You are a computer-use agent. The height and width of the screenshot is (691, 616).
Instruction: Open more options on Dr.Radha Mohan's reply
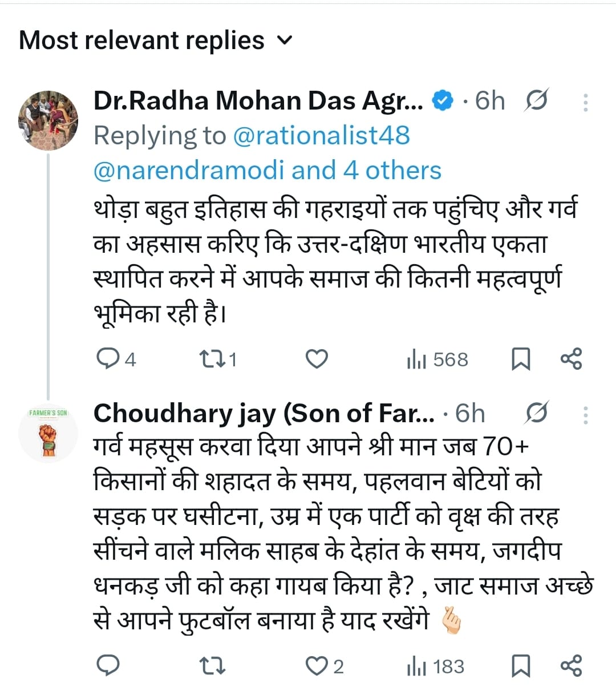coord(585,102)
